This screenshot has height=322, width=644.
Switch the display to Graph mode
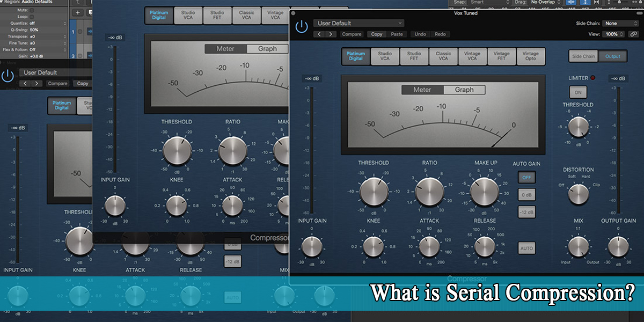point(465,90)
